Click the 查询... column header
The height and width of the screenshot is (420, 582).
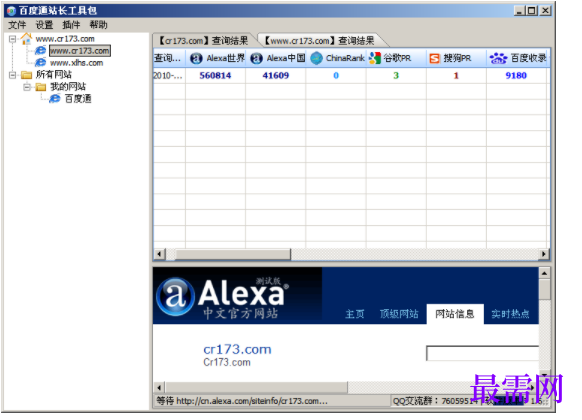[169, 58]
